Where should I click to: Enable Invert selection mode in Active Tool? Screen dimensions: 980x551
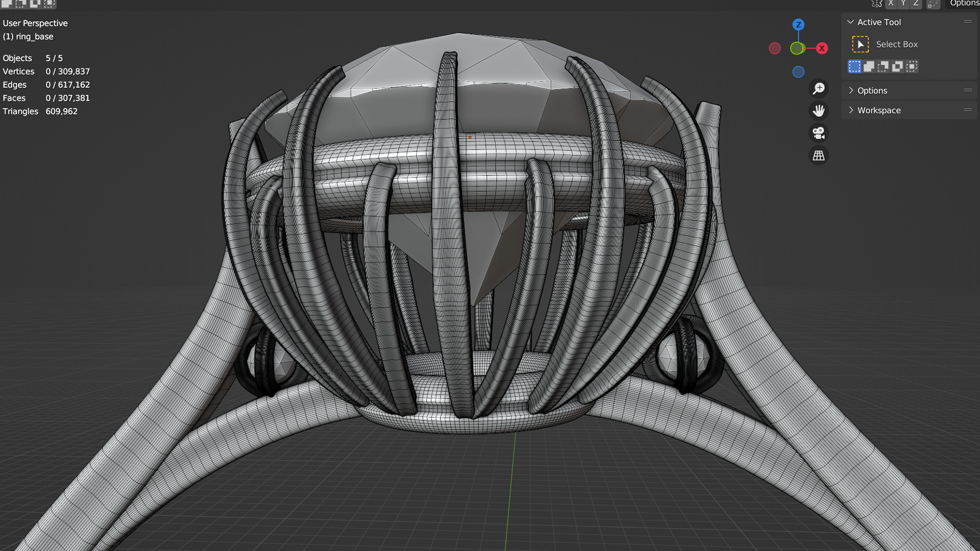tap(897, 66)
